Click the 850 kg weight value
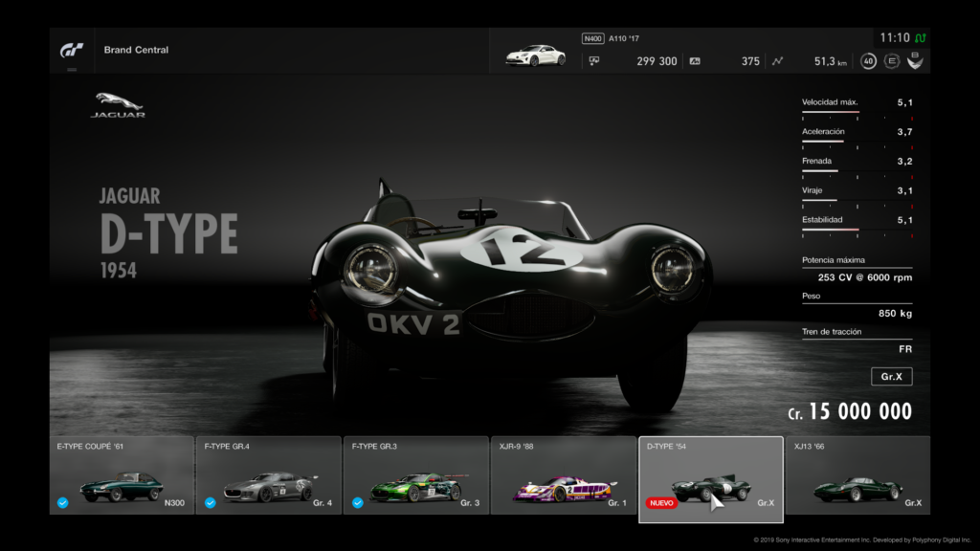This screenshot has height=551, width=980. click(895, 313)
